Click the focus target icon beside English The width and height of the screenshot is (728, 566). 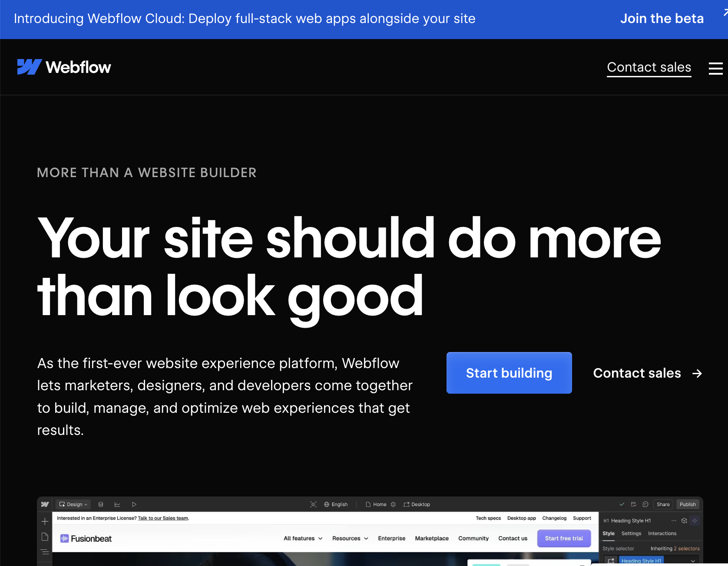[313, 504]
